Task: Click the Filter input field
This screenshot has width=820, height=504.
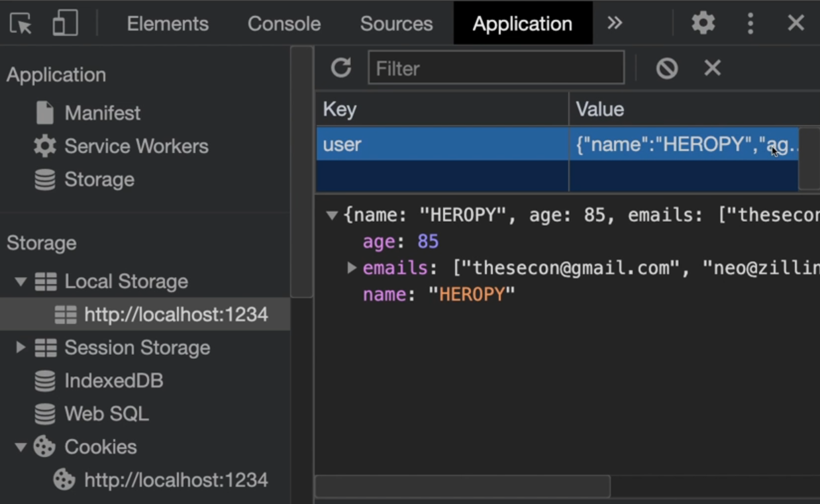Action: point(496,68)
